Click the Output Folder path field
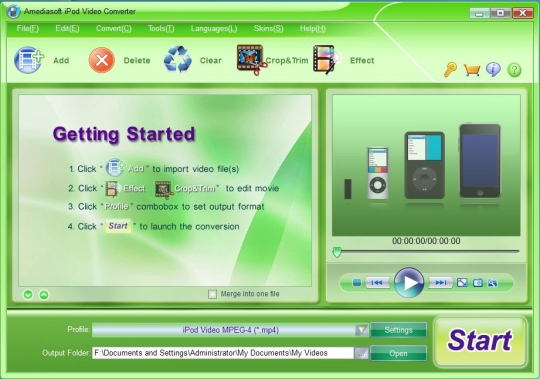This screenshot has height=379, width=540. (x=223, y=353)
